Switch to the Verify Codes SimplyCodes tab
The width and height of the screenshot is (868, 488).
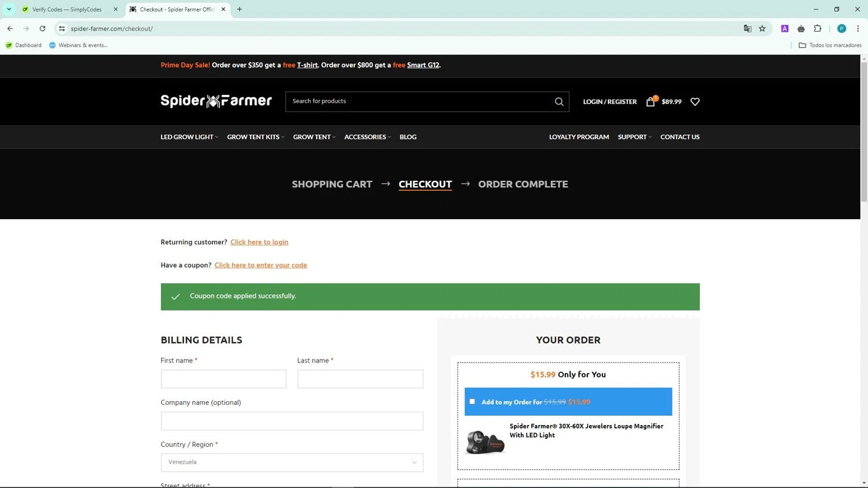click(67, 9)
